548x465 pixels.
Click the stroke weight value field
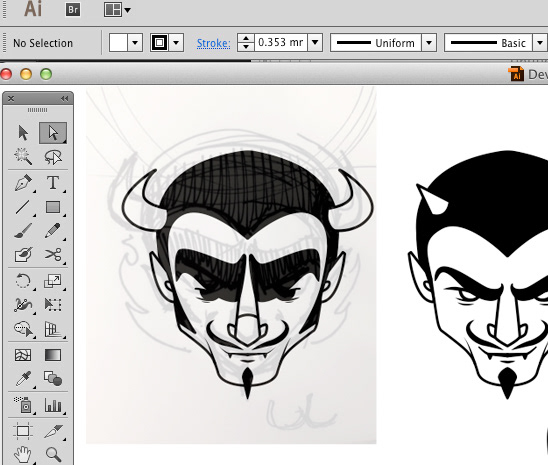[281, 43]
